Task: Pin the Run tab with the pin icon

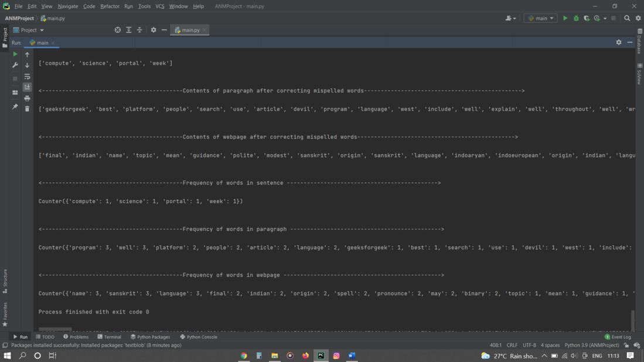Action: pyautogui.click(x=15, y=107)
